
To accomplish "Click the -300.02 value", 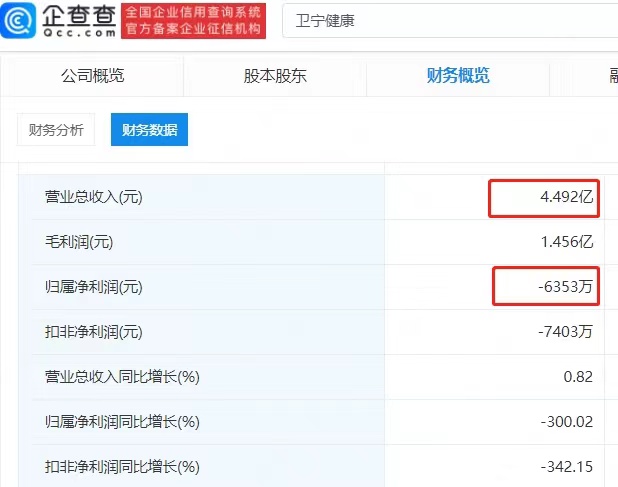I will coord(567,422).
